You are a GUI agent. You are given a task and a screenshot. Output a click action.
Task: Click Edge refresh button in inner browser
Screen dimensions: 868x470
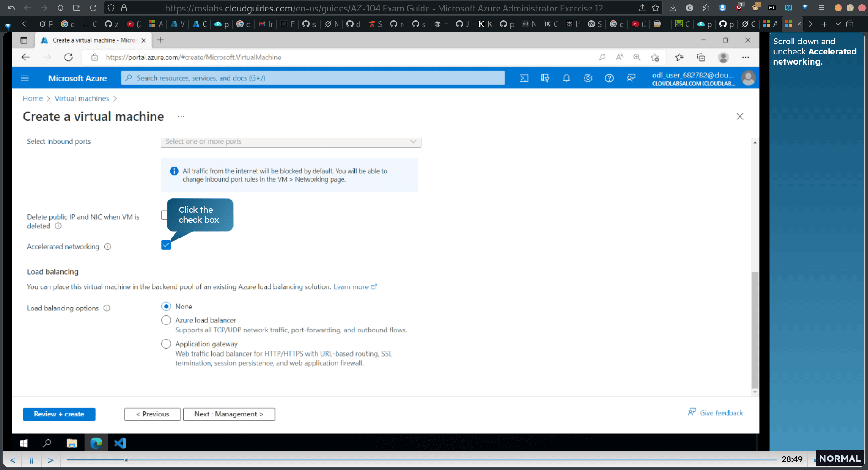click(69, 57)
